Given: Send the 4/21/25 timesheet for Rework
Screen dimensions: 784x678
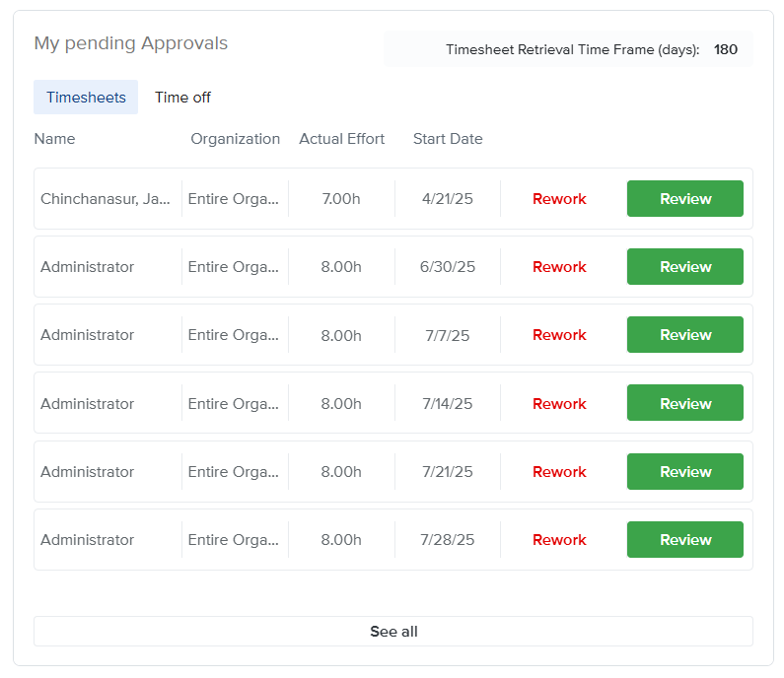Looking at the screenshot, I should pos(559,199).
